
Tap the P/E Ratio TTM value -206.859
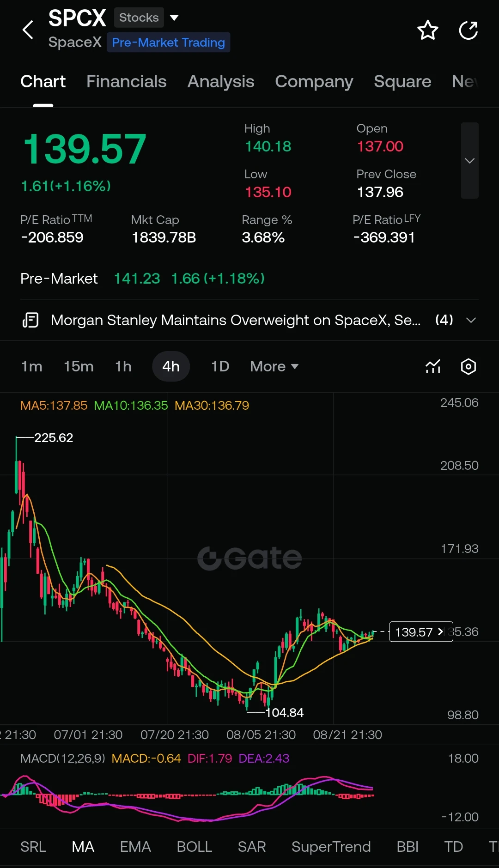coord(52,237)
